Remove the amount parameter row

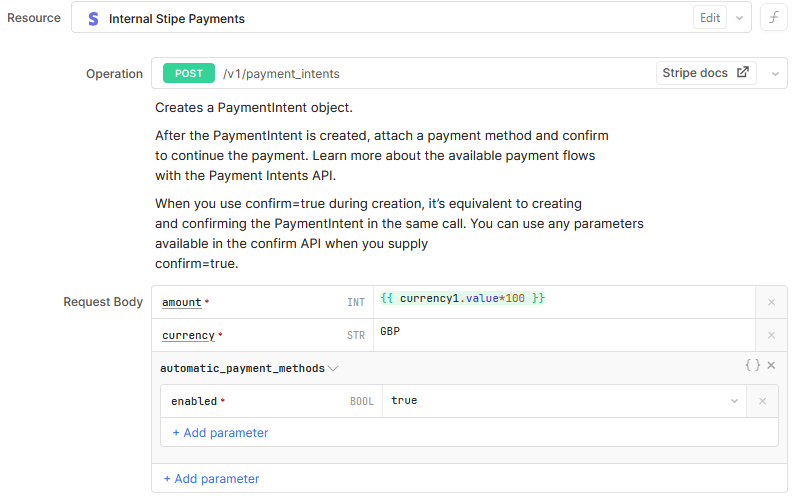coord(771,302)
